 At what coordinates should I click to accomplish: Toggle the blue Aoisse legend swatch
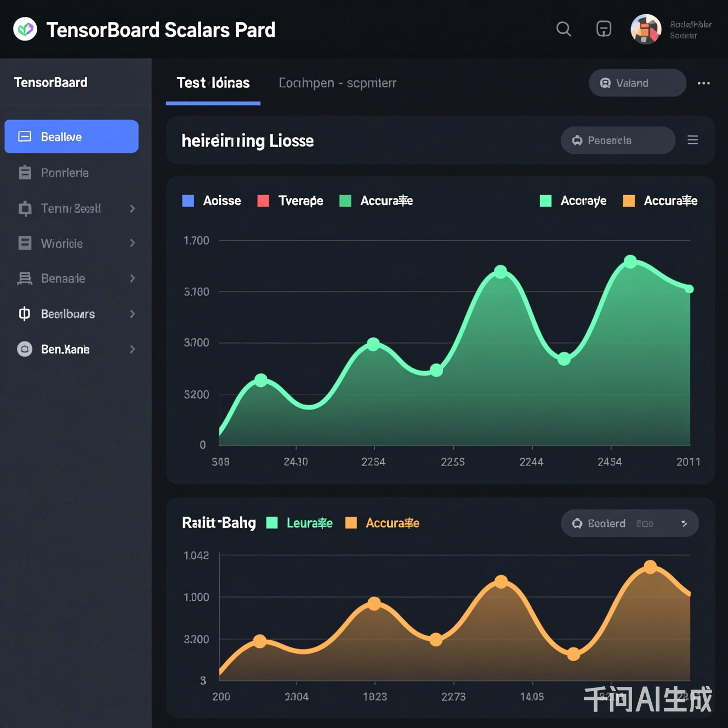pyautogui.click(x=188, y=201)
